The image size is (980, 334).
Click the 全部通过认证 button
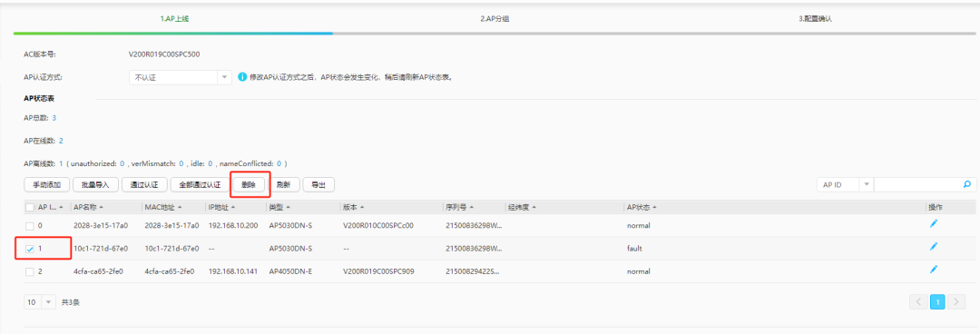click(x=200, y=184)
